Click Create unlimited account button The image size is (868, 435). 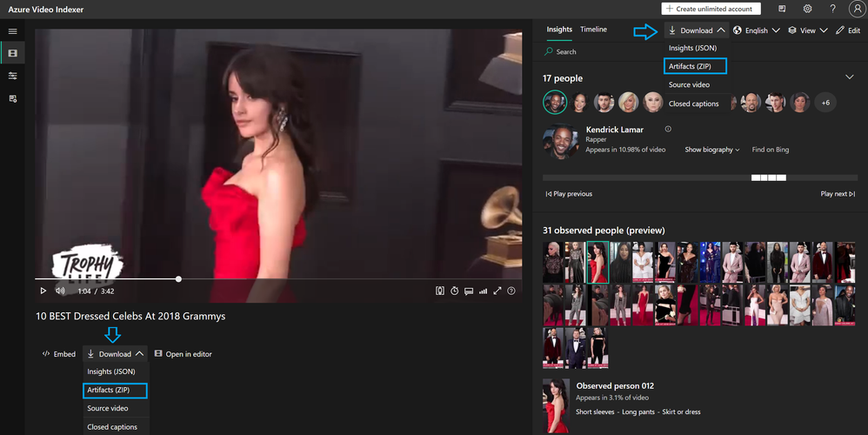tap(711, 9)
